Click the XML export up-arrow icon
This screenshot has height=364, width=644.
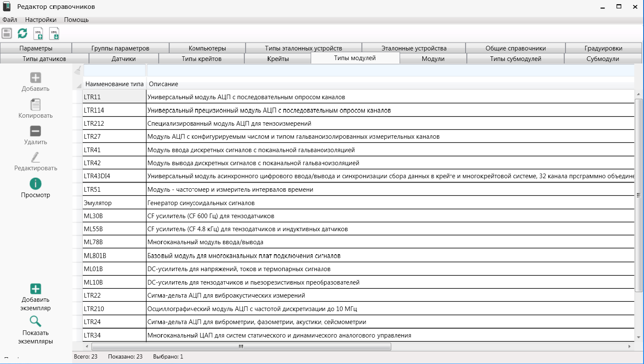tap(38, 34)
